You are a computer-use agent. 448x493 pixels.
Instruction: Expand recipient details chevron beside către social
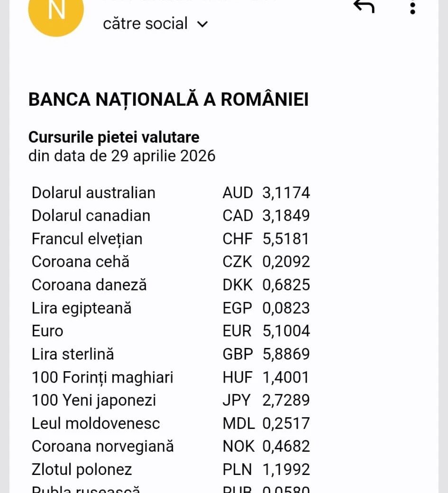coord(202,24)
